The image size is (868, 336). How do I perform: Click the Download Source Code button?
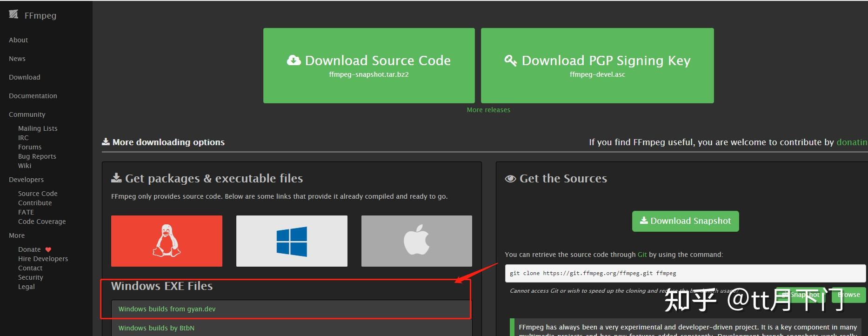click(369, 66)
